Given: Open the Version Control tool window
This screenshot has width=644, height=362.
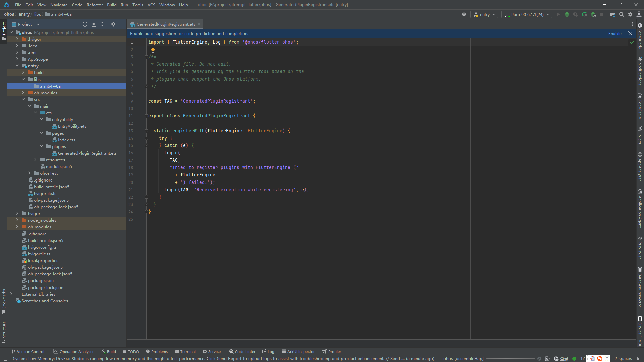Looking at the screenshot, I should tap(28, 352).
